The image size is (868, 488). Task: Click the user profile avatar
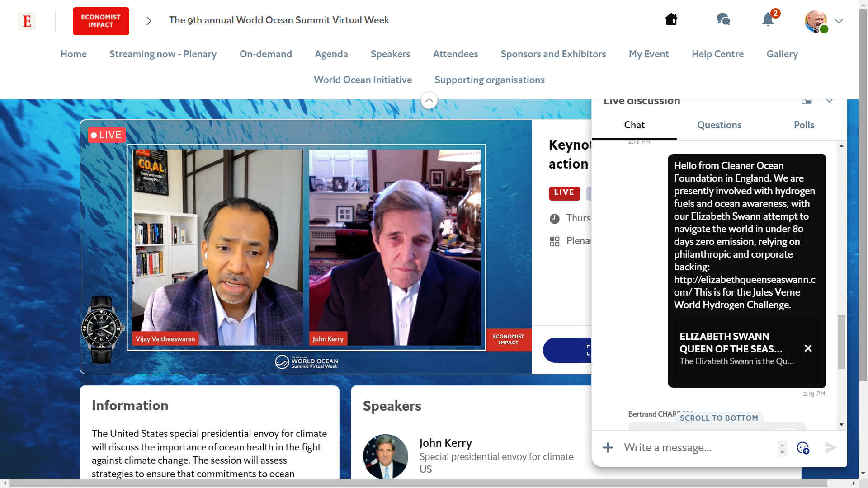(816, 21)
